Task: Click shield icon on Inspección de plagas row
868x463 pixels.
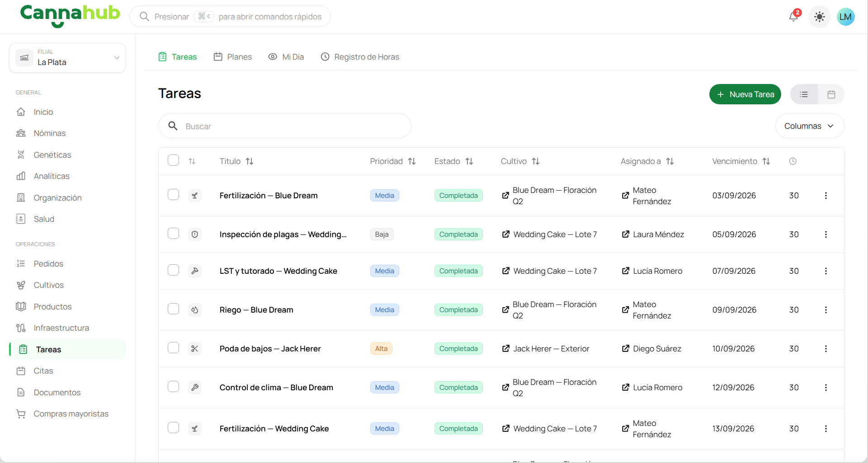Action: click(x=195, y=234)
